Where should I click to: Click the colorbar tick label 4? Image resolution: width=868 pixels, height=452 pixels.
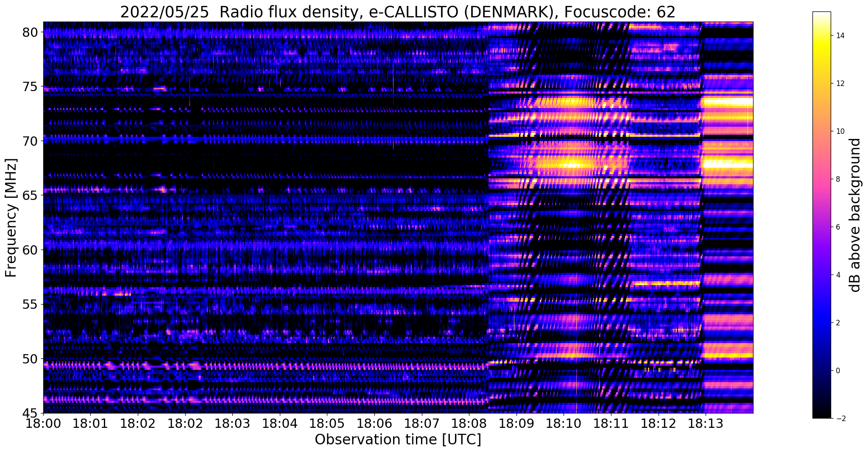coord(837,275)
